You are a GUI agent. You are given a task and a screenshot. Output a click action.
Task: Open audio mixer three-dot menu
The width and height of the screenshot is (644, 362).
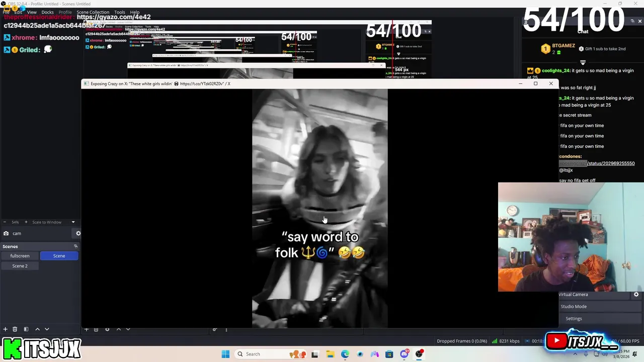[x=226, y=329]
